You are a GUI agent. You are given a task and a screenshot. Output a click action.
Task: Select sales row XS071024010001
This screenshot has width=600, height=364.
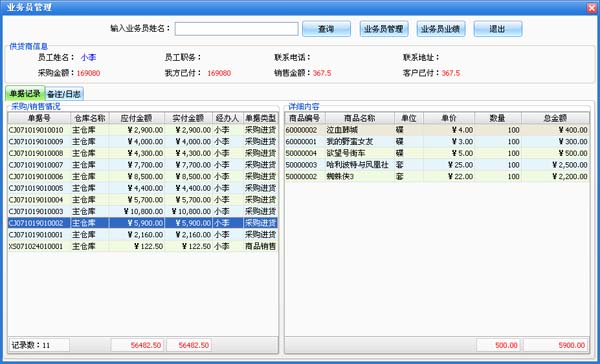143,246
